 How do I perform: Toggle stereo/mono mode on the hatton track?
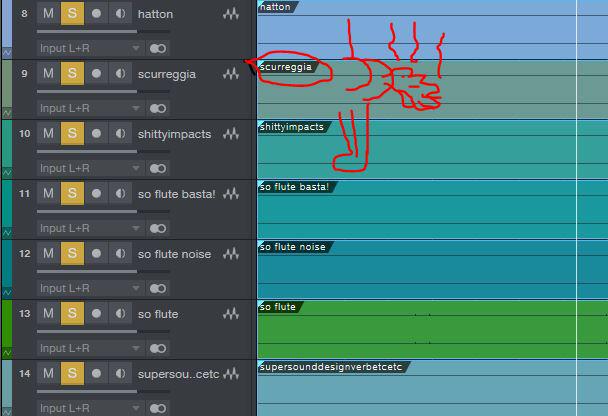point(158,48)
